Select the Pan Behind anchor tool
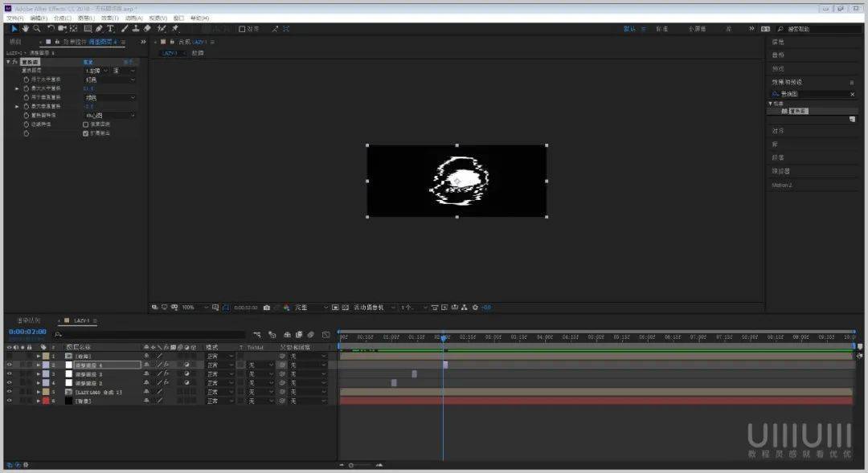The height and width of the screenshot is (473, 868). (74, 29)
